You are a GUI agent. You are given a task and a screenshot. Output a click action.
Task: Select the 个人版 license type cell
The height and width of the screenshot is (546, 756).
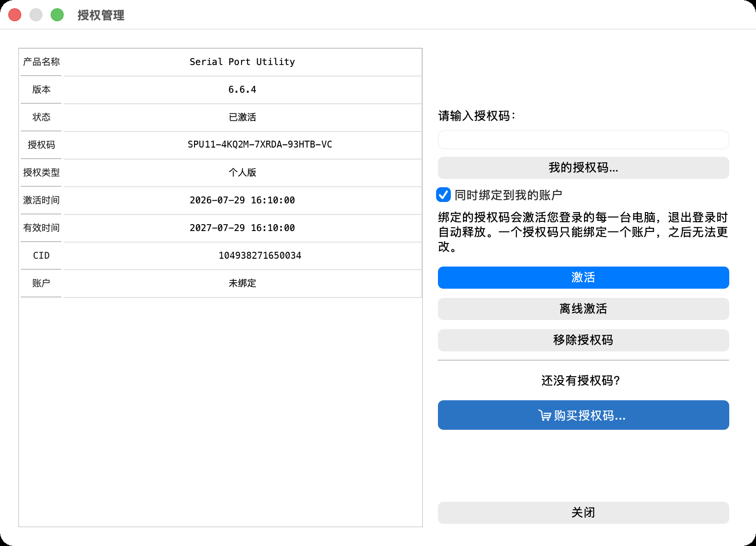coord(242,172)
